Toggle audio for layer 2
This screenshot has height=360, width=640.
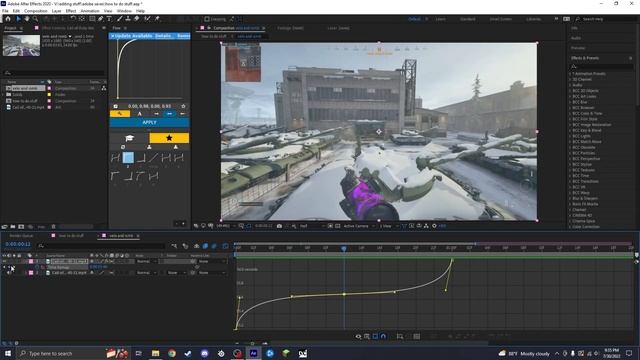click(9, 272)
